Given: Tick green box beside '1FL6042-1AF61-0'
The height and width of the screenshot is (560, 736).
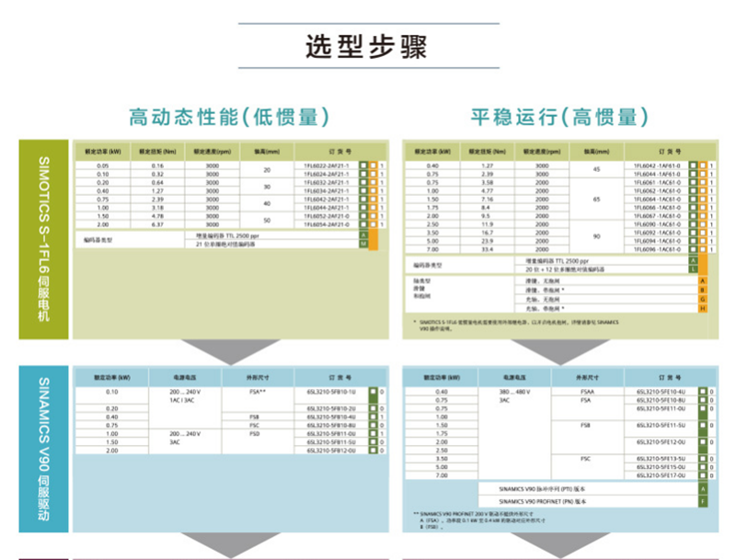Looking at the screenshot, I should pos(694,166).
